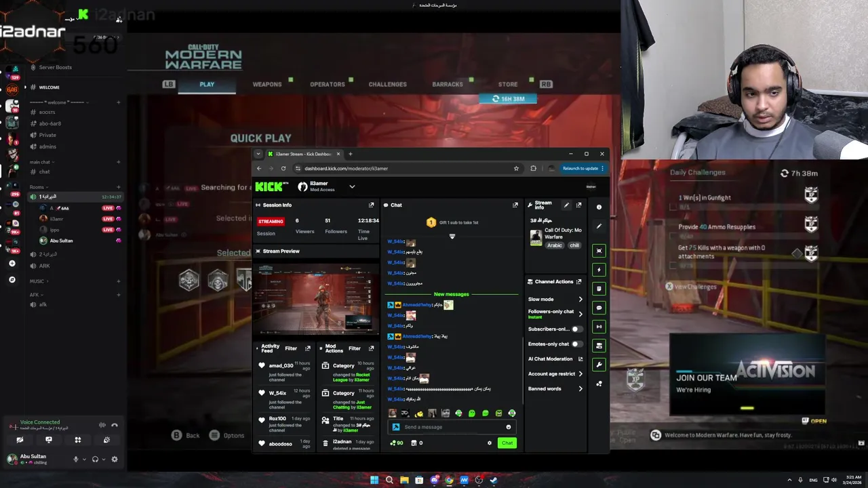Bookmark page with star icon in address bar
This screenshot has height=488, width=868.
(516, 168)
